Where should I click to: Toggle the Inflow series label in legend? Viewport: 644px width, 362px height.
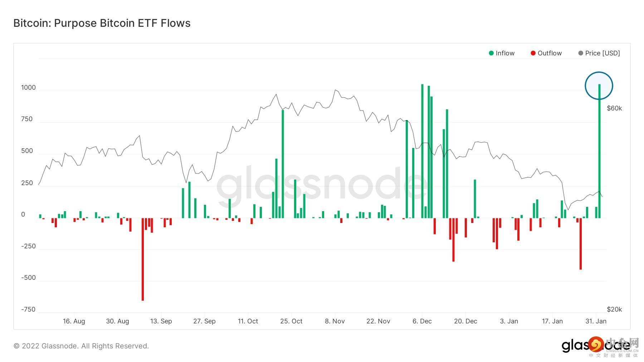(x=505, y=53)
